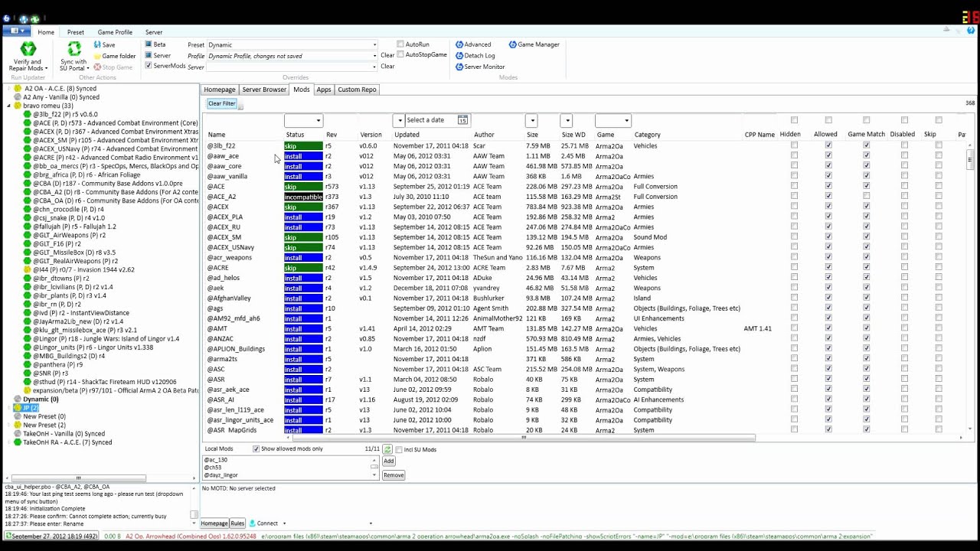The width and height of the screenshot is (980, 551).
Task: Click the Verify and Repair Mods icon
Action: coord(28,50)
